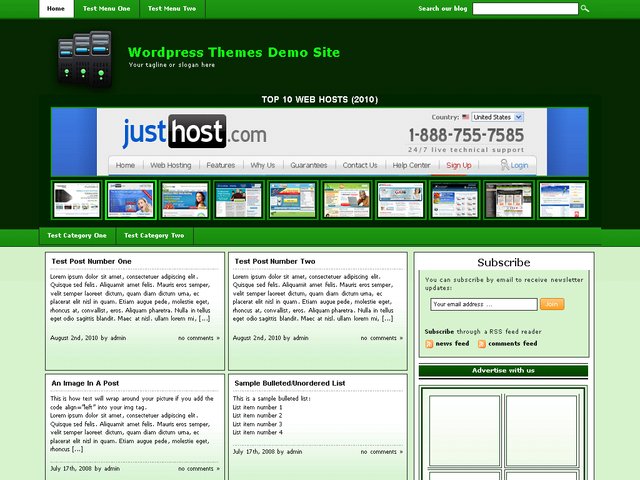Screen dimensions: 640x480
Task: Click the TOP 10 WEB HOSTS (2010) heading
Action: coord(320,100)
